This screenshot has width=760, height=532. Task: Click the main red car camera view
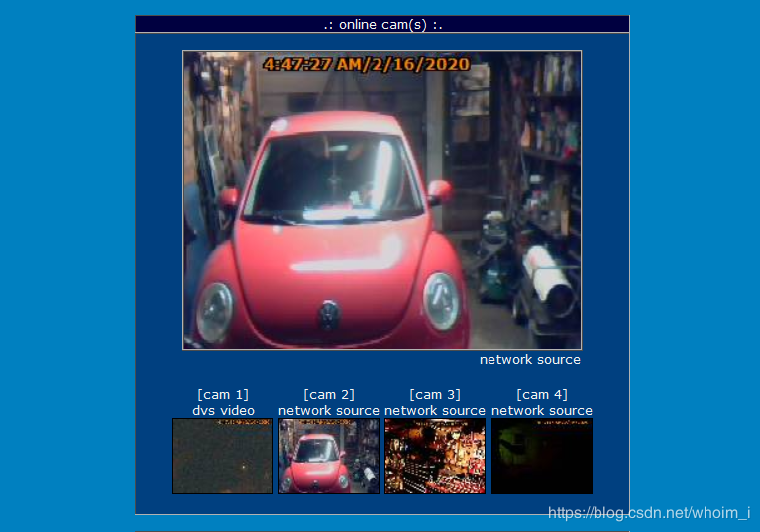pyautogui.click(x=381, y=199)
